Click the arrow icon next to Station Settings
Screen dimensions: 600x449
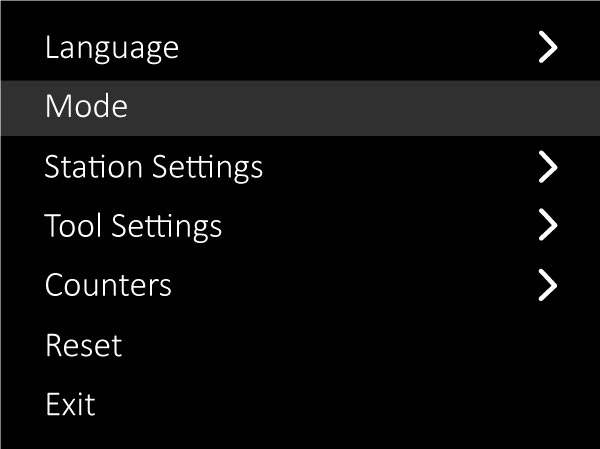pos(547,166)
